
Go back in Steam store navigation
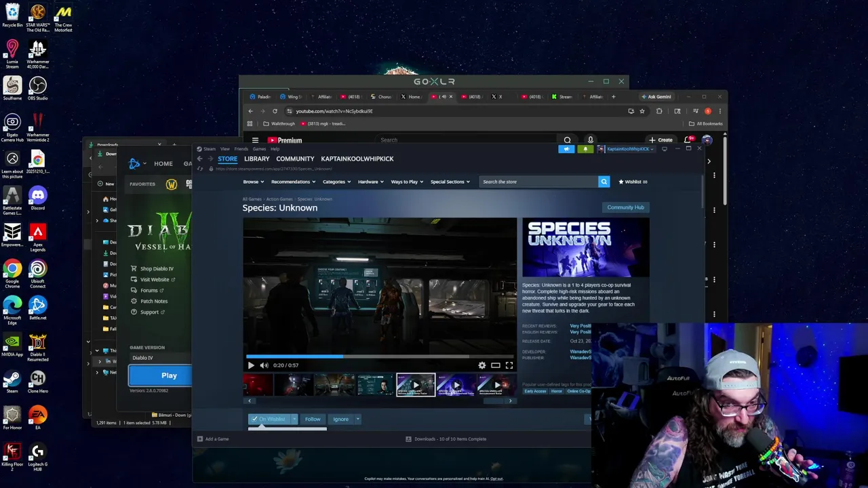tap(199, 159)
